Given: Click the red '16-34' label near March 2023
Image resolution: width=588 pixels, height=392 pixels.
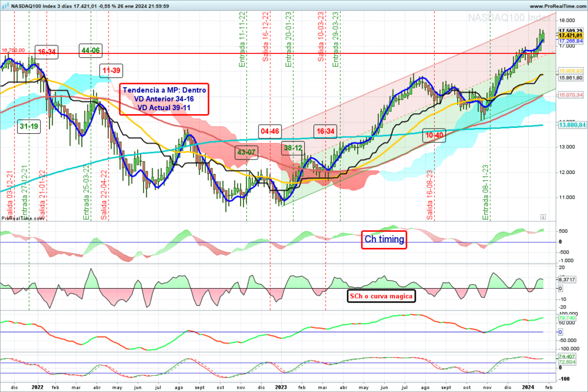Looking at the screenshot, I should (325, 131).
